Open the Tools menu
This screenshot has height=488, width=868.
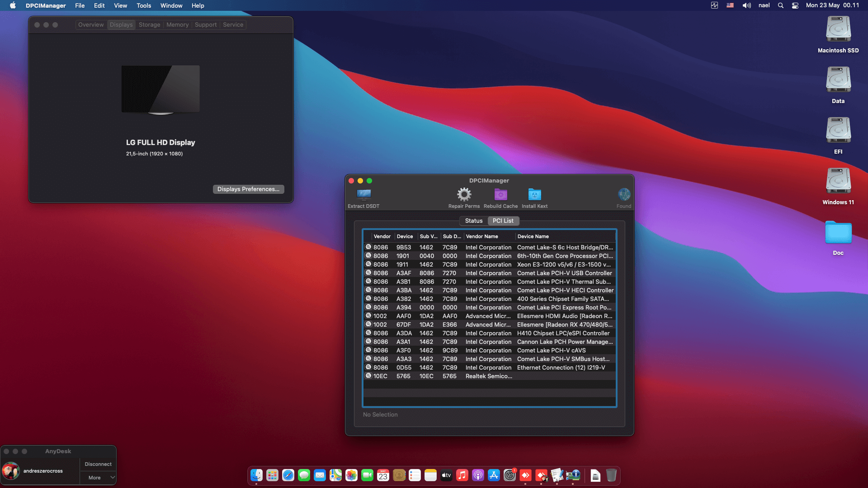click(143, 5)
